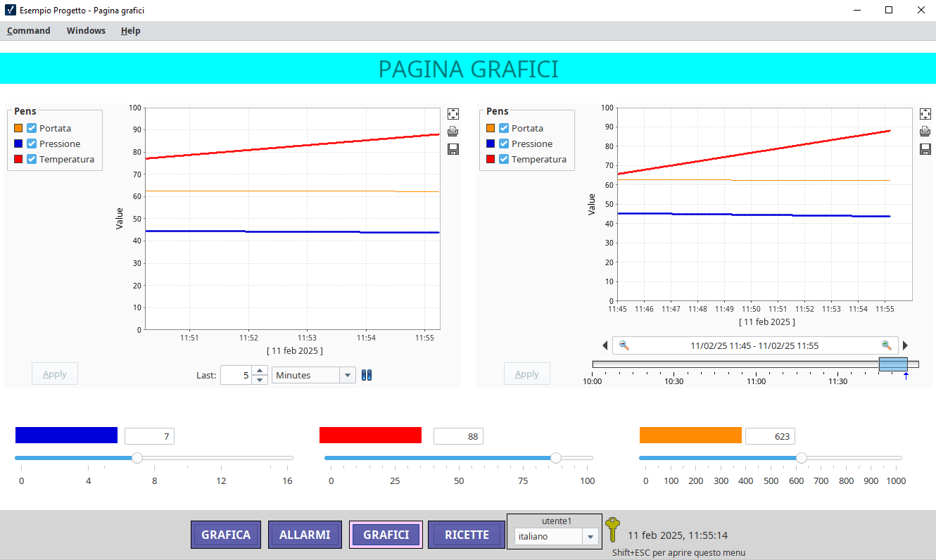
Task: Click the pressure value field showing 7
Action: [149, 436]
